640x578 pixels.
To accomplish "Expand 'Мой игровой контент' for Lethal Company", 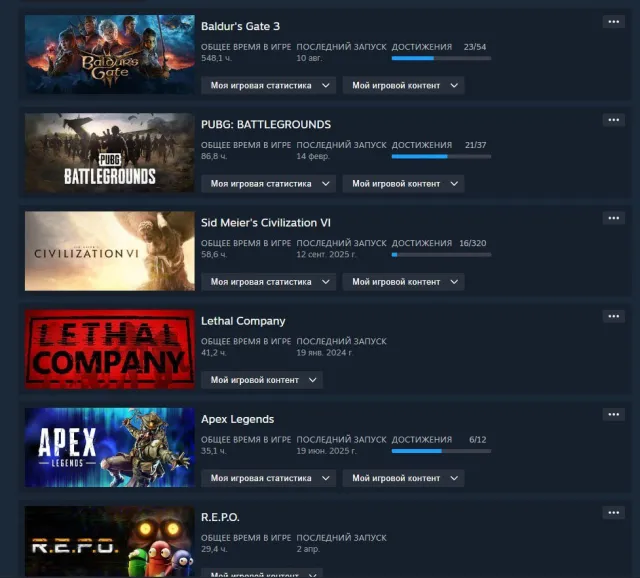I will click(262, 380).
